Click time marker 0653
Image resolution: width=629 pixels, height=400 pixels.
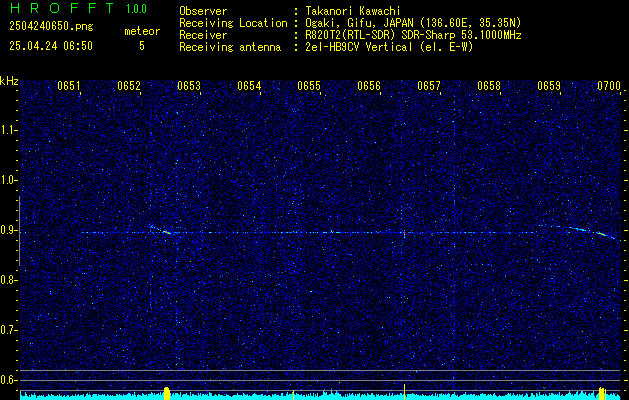coord(189,86)
